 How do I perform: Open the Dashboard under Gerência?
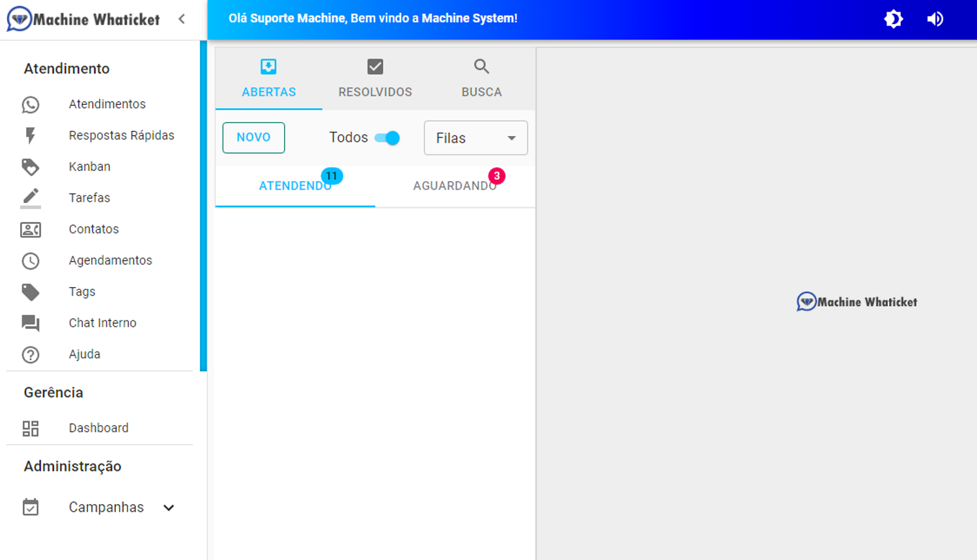[99, 428]
